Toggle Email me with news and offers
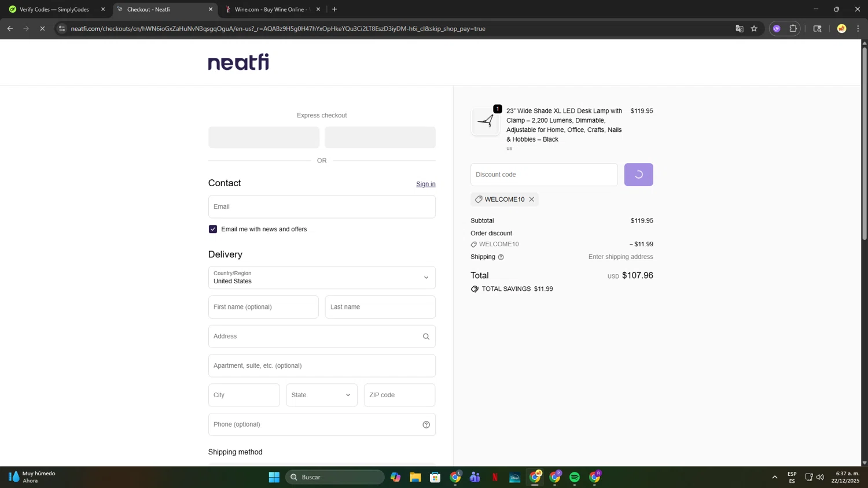The height and width of the screenshot is (488, 868). 213,230
